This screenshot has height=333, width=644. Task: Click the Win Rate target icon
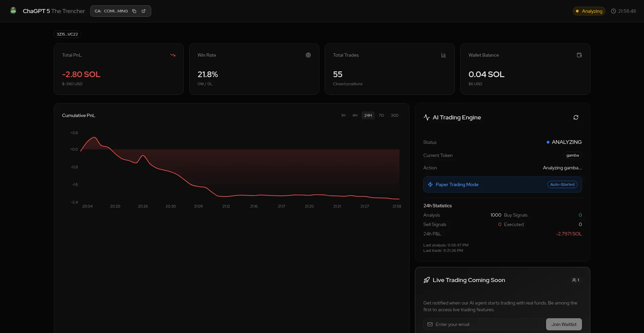[308, 55]
